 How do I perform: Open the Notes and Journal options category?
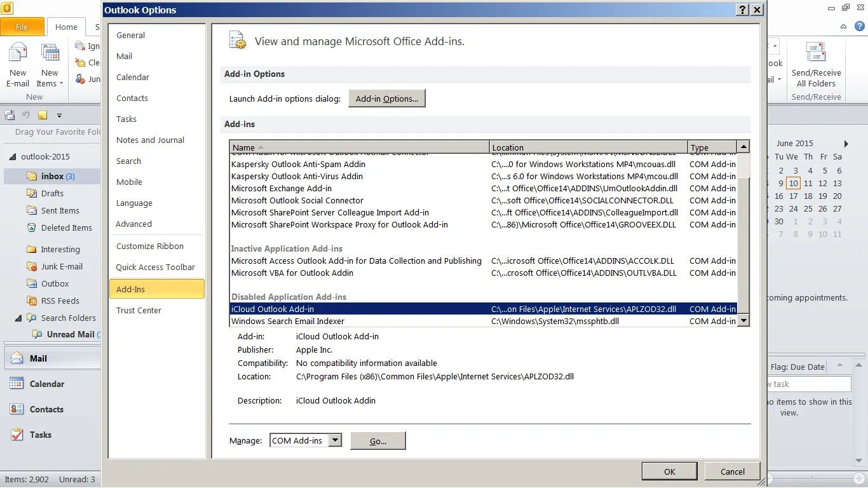[x=157, y=140]
